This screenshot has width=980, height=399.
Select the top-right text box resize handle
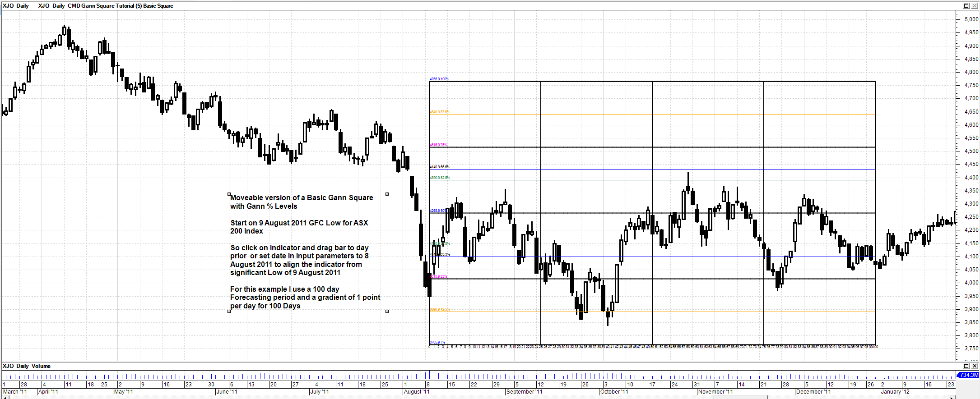tap(387, 194)
